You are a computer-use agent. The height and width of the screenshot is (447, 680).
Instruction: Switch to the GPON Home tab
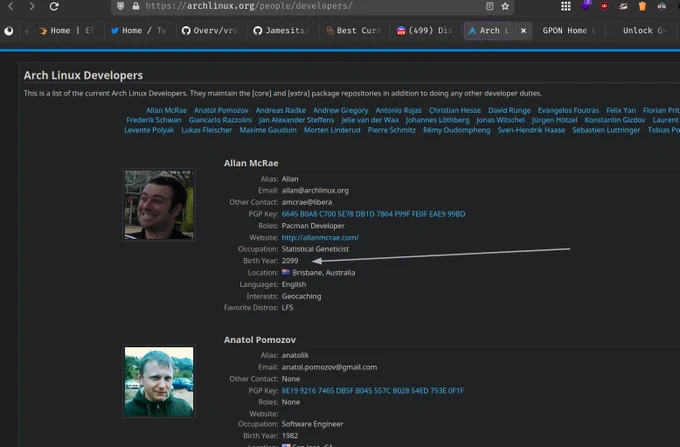click(569, 31)
